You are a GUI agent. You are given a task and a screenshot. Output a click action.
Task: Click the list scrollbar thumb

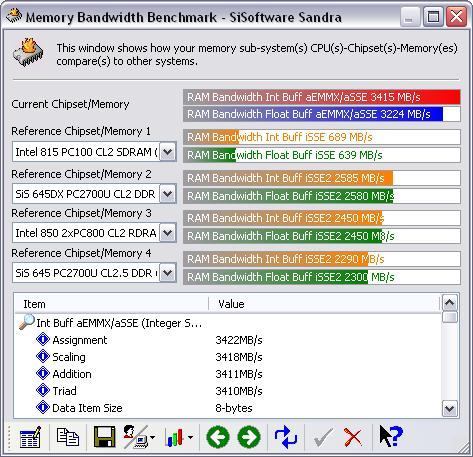pos(450,317)
